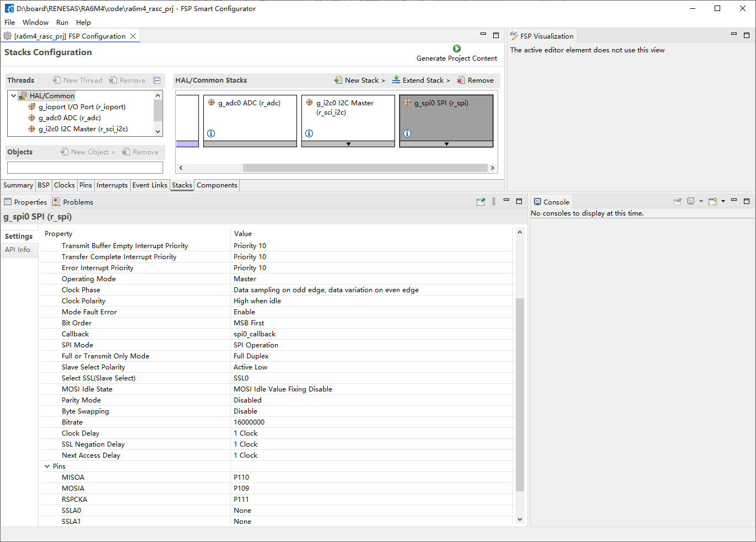Open the Open Console dropdown arrow
The height and width of the screenshot is (542, 756).
pos(723,202)
